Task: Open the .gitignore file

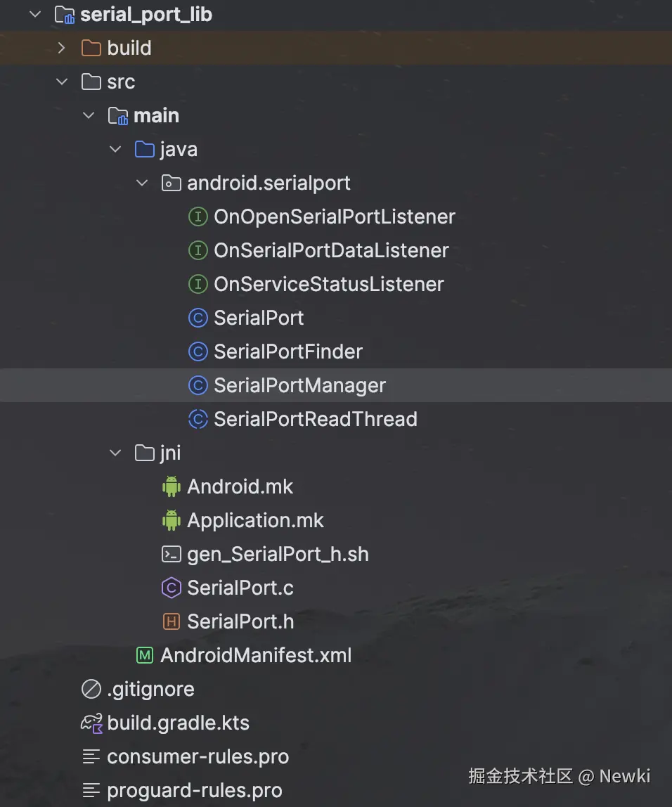Action: (x=150, y=689)
